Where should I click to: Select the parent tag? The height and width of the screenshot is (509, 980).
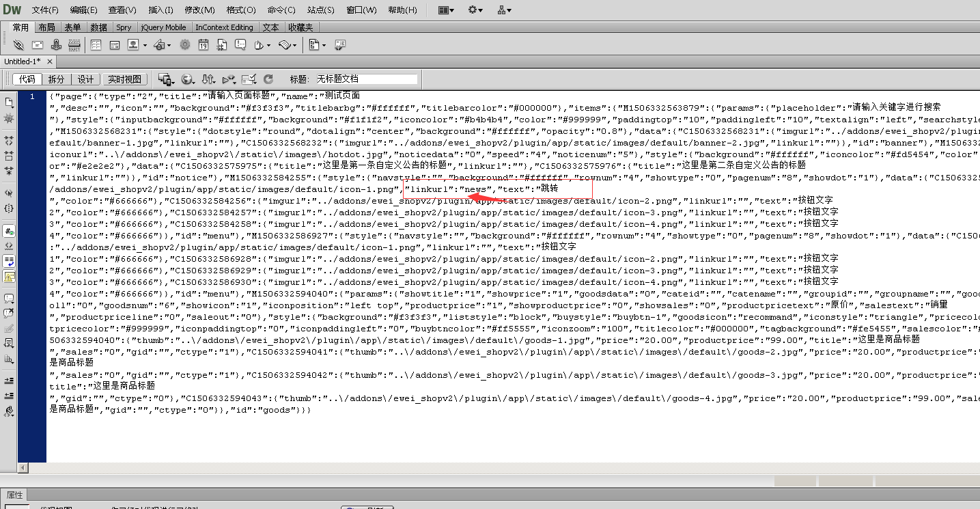(9, 193)
